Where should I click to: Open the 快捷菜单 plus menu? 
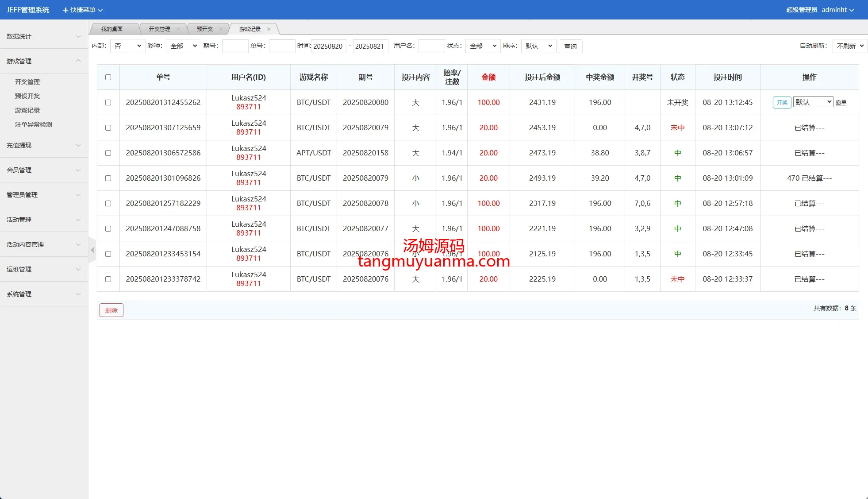pyautogui.click(x=82, y=10)
